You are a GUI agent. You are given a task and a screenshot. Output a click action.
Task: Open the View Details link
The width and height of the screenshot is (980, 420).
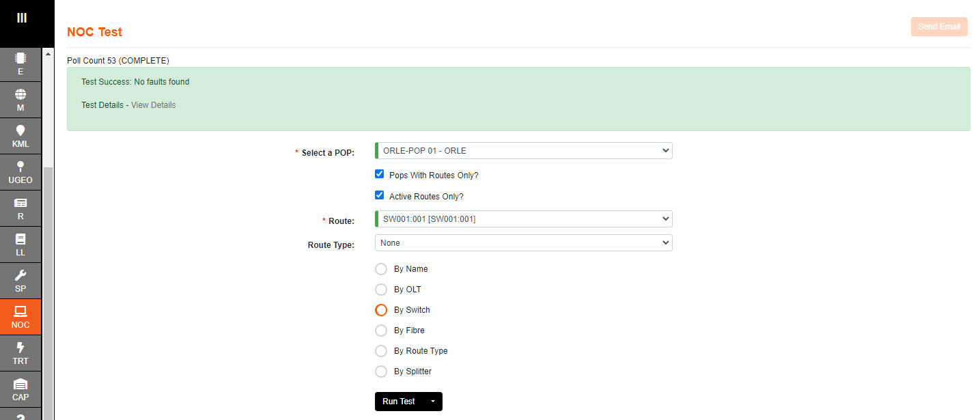(153, 105)
